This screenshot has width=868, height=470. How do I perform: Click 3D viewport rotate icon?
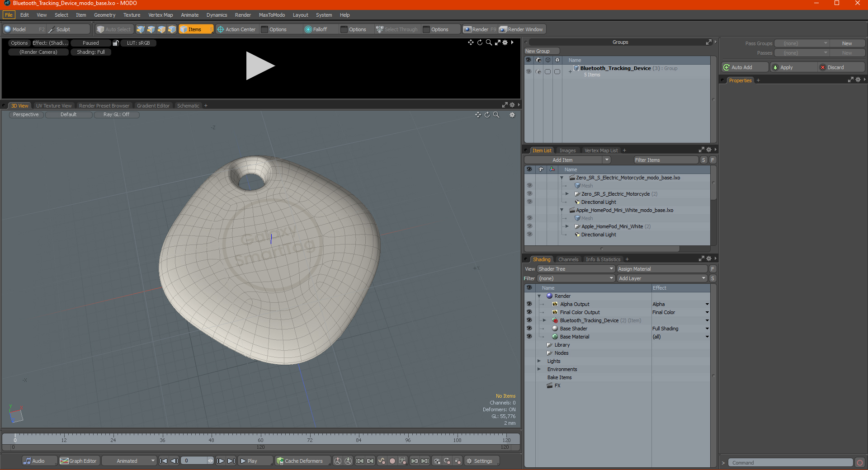pos(487,115)
